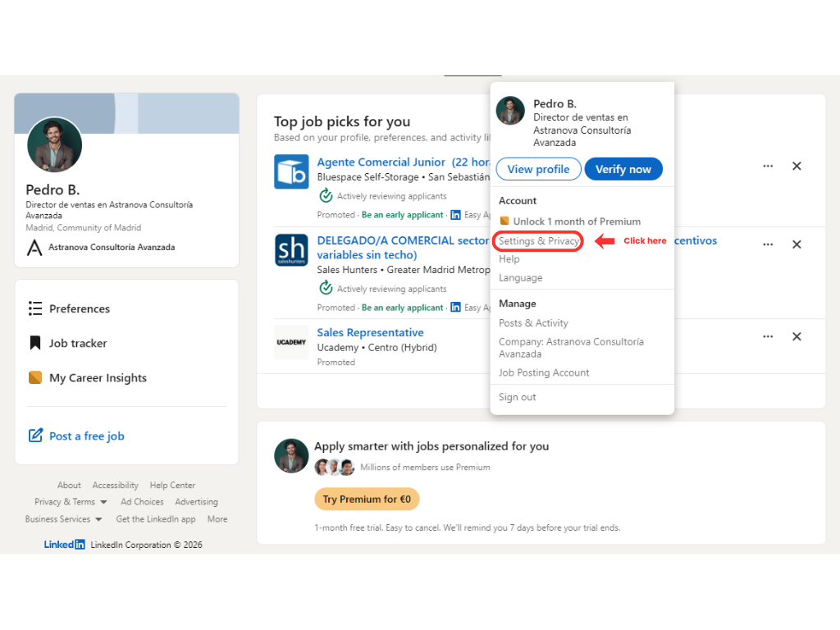
Task: Click the View profile button
Action: click(x=538, y=169)
